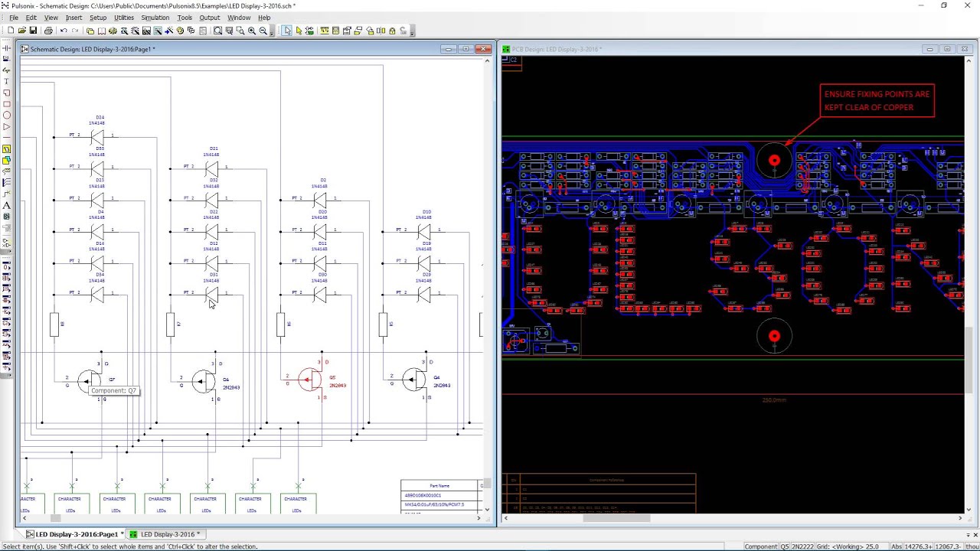Screen dimensions: 980x551
Task: Select the Insert Text 'A' tool
Action: (x=7, y=205)
